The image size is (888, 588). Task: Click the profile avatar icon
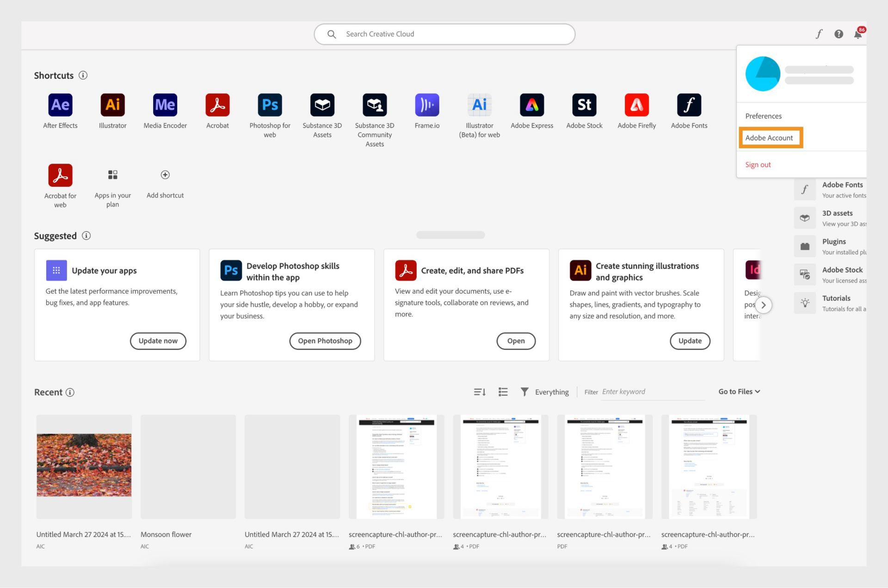pos(763,73)
